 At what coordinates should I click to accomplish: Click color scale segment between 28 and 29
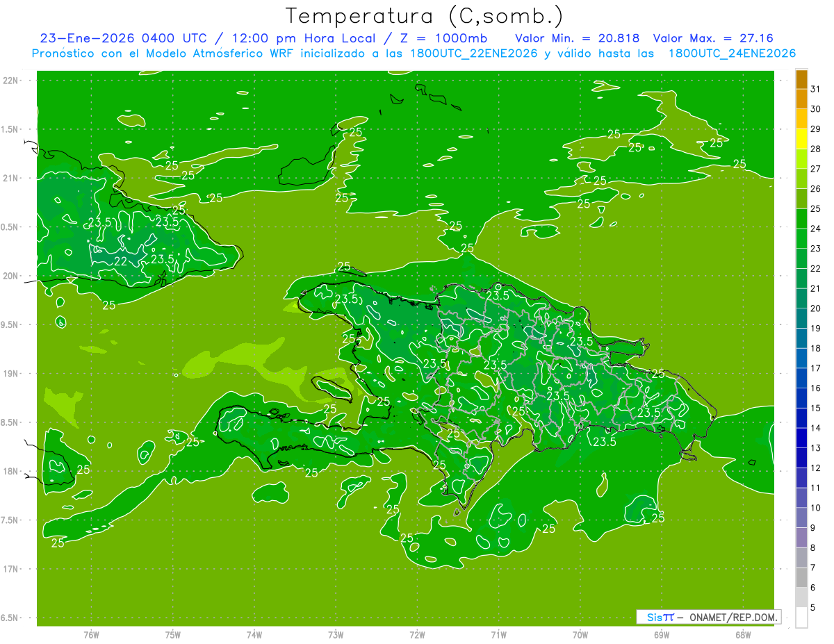[x=801, y=138]
